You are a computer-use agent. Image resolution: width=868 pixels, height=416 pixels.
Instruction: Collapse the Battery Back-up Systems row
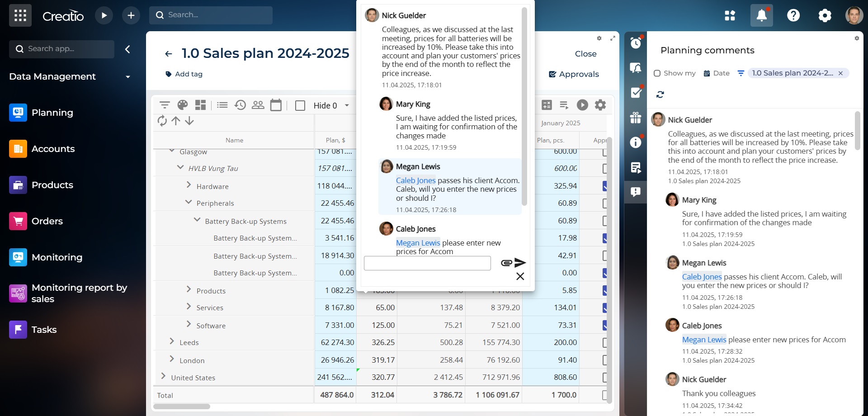[197, 219]
